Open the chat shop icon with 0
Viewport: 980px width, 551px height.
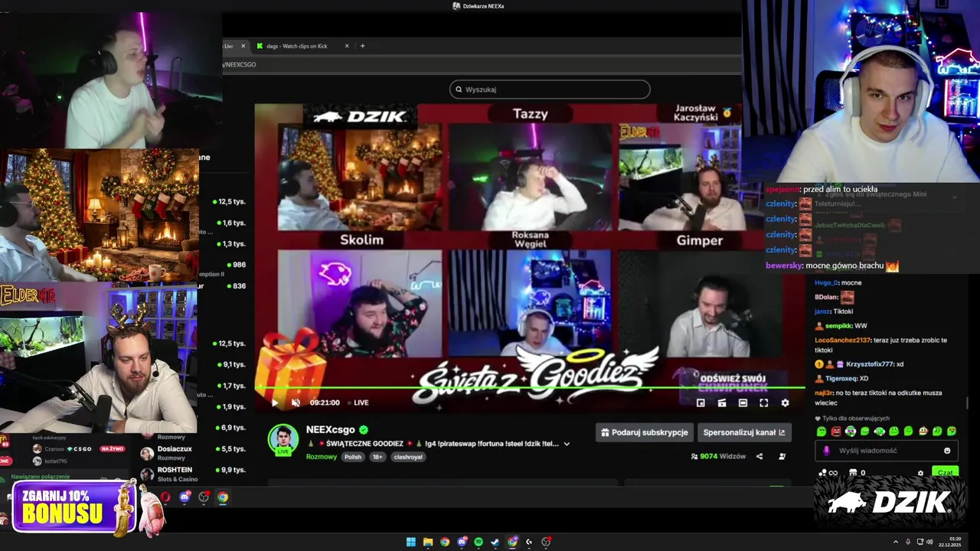(857, 473)
